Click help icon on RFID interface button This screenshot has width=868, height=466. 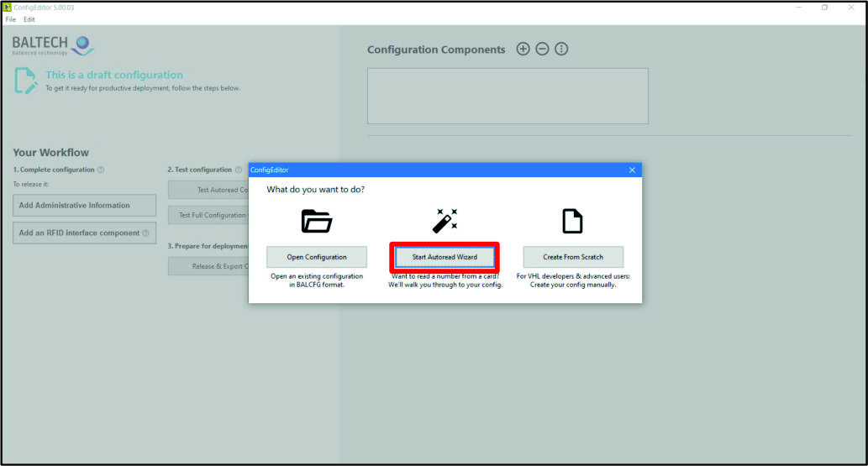pos(145,233)
